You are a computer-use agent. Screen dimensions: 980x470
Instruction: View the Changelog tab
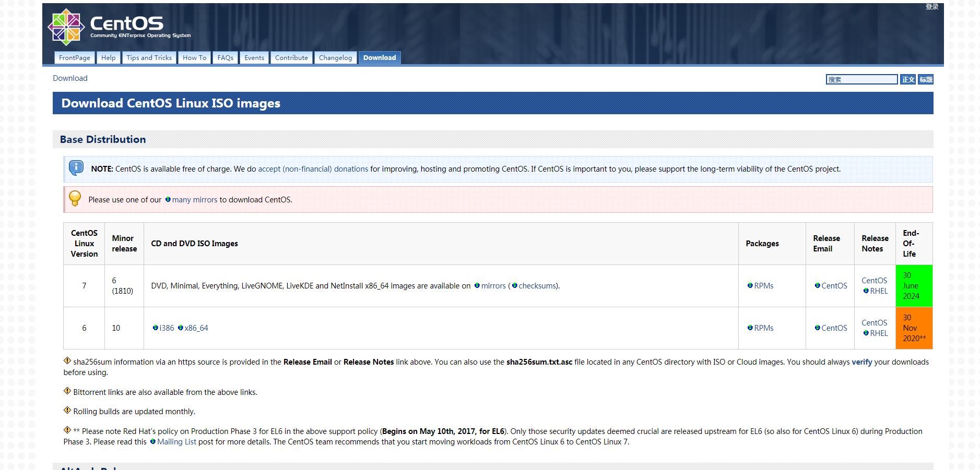coord(336,58)
